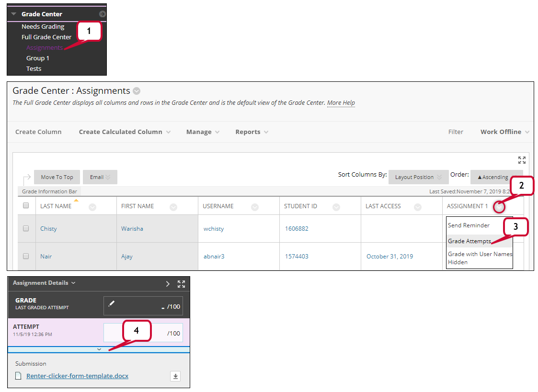
Task: Open the Reports menu
Action: [x=252, y=132]
